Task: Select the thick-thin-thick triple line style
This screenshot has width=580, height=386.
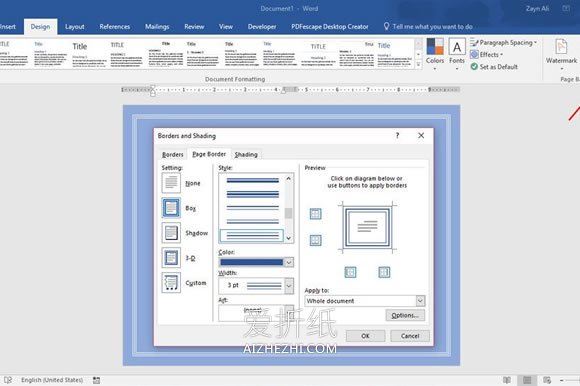Action: tap(252, 194)
